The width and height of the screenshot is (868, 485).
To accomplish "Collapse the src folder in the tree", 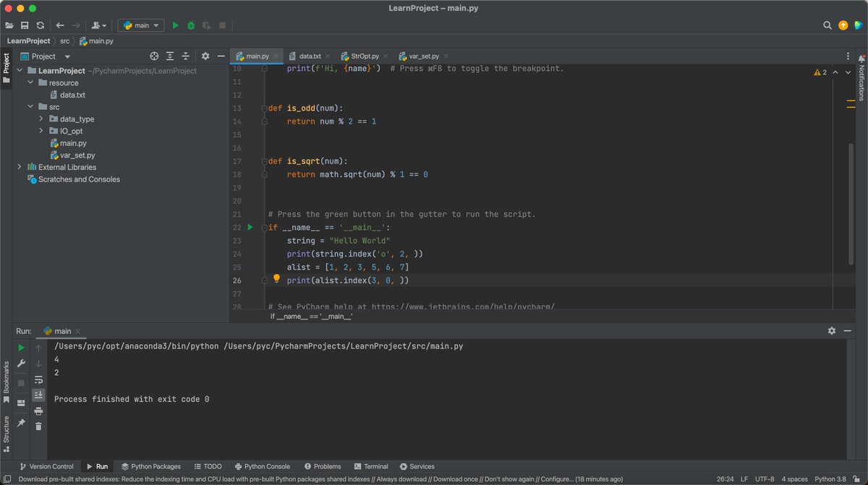I will tap(31, 107).
